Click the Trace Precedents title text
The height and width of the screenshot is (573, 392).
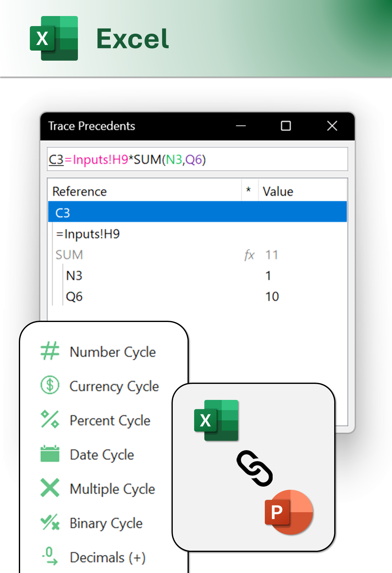point(91,126)
